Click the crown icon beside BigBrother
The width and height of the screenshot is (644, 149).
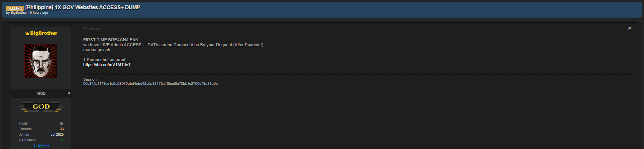[27, 34]
